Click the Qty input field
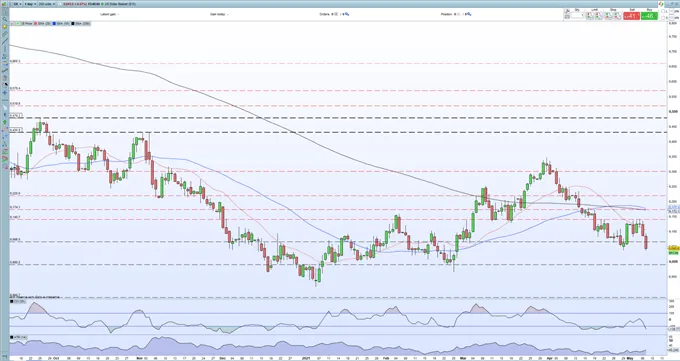 point(577,16)
